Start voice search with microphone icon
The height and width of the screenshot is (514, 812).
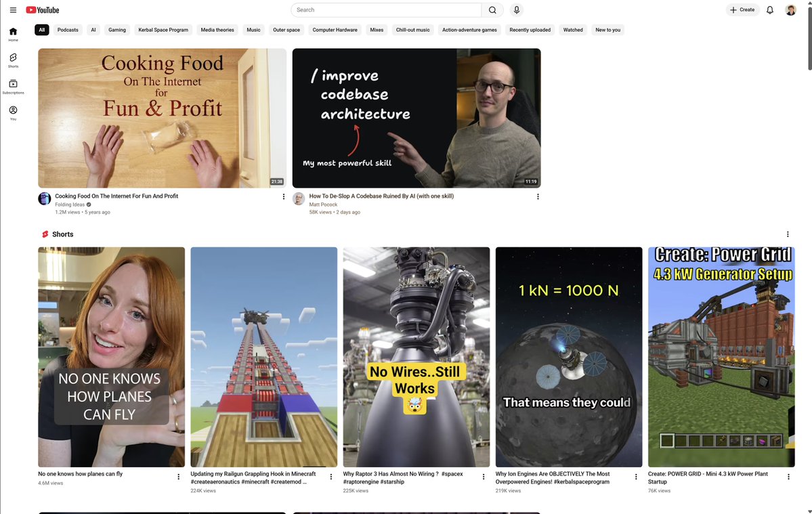click(x=516, y=10)
